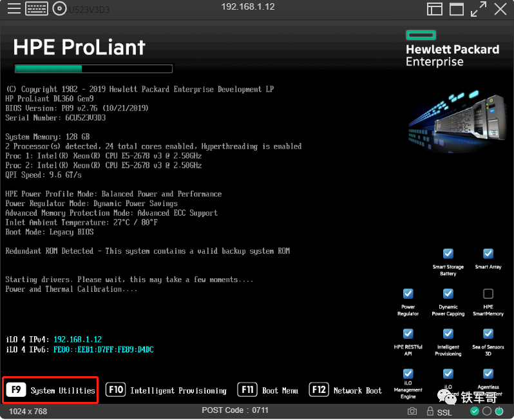Click the Power Regulator Mode: Dynamic Power Savings line

click(91, 204)
